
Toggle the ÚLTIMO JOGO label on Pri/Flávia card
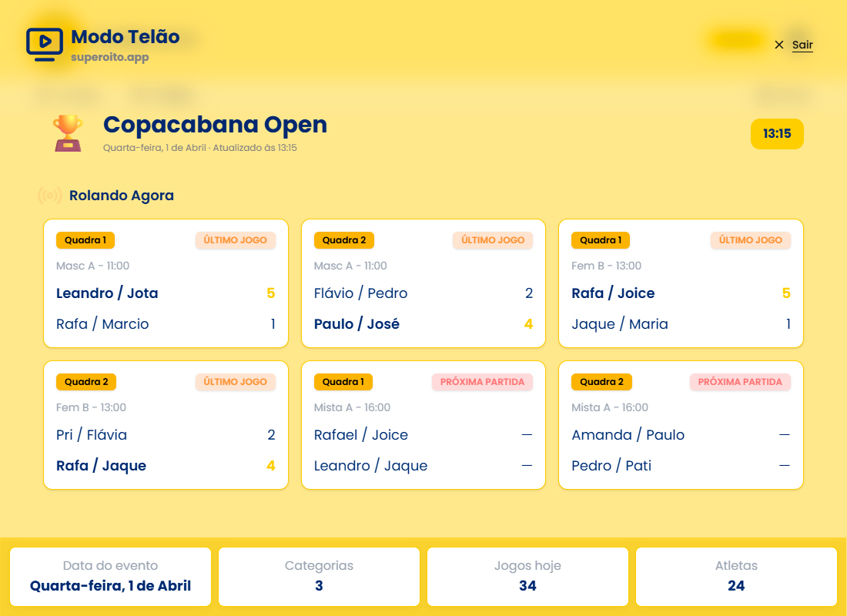tap(236, 382)
